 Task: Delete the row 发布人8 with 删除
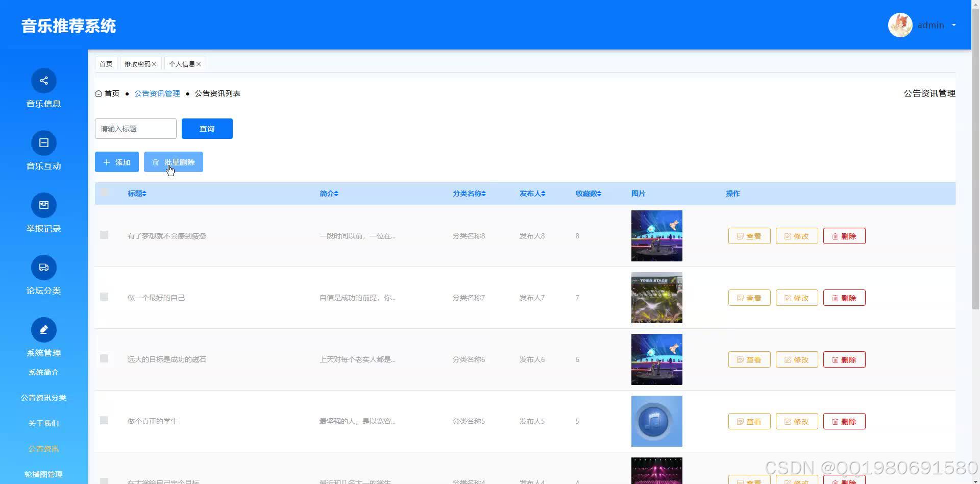tap(844, 236)
